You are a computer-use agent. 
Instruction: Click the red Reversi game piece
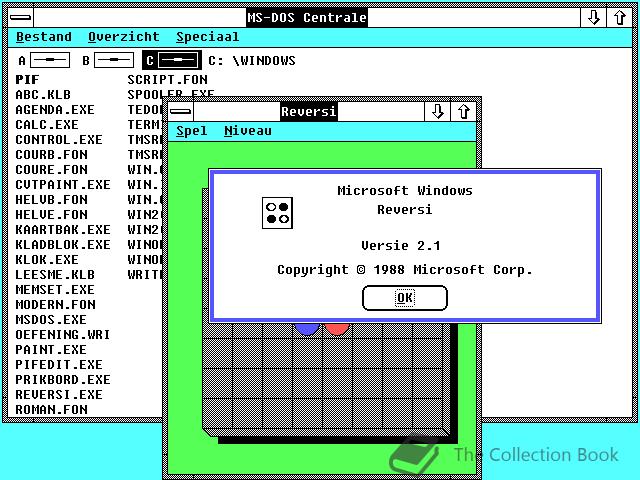point(337,329)
